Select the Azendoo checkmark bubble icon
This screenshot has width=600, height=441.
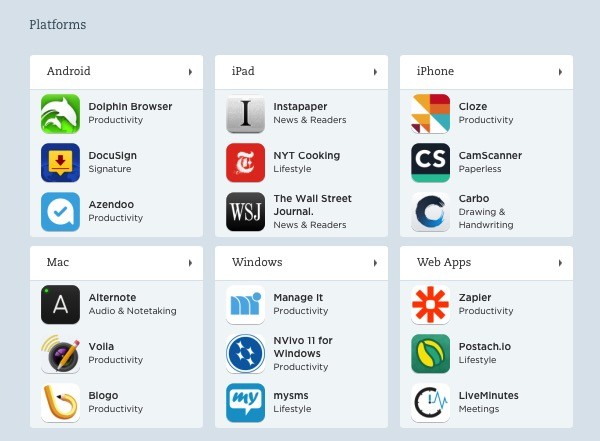[x=60, y=212]
